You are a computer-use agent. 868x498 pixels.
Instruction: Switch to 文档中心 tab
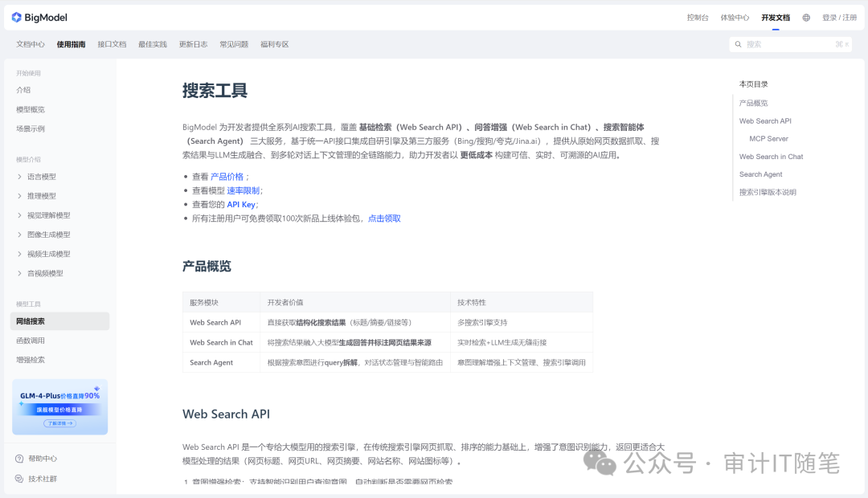[x=31, y=44]
